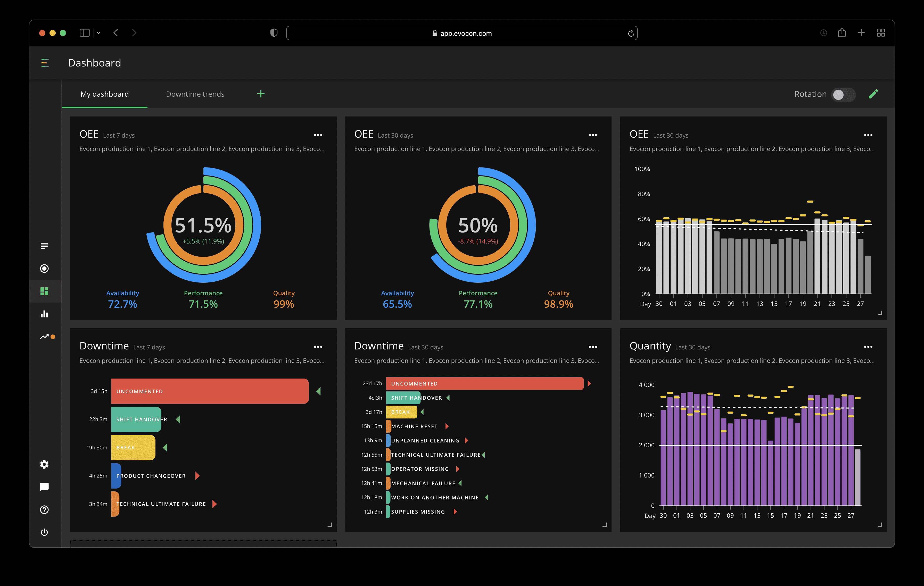Select My dashboard tab
Image resolution: width=924 pixels, height=586 pixels.
coord(104,94)
